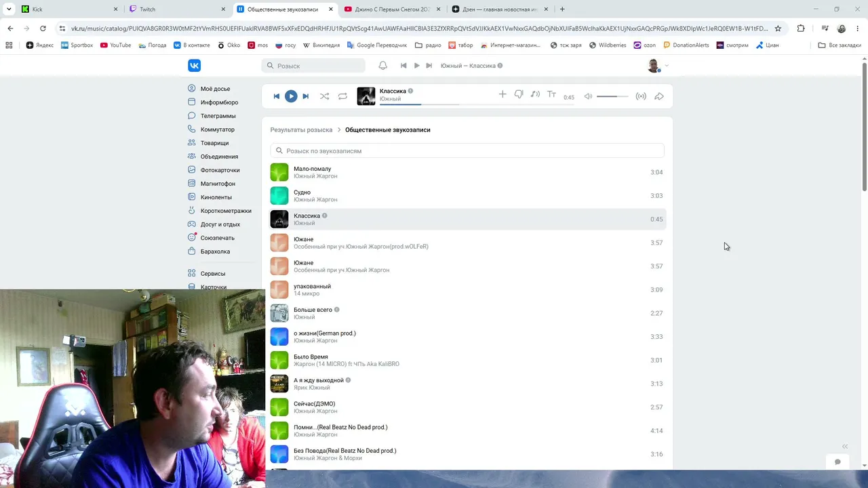Open lyrics text icon in player
The height and width of the screenshot is (488, 868).
551,94
